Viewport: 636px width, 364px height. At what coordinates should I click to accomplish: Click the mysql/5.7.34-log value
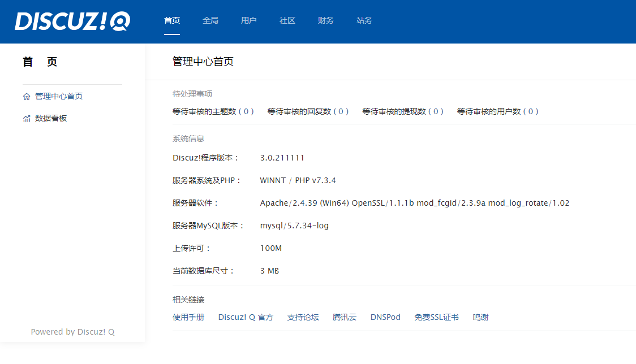click(x=294, y=226)
